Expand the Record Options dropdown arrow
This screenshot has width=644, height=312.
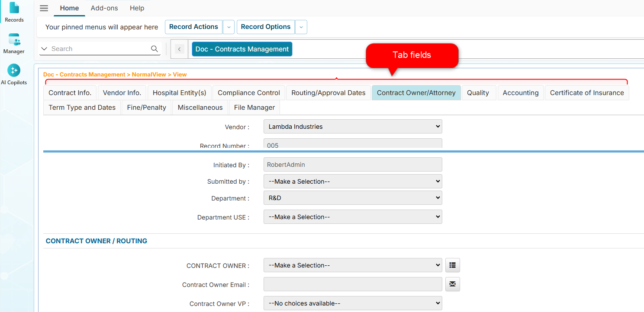(301, 27)
